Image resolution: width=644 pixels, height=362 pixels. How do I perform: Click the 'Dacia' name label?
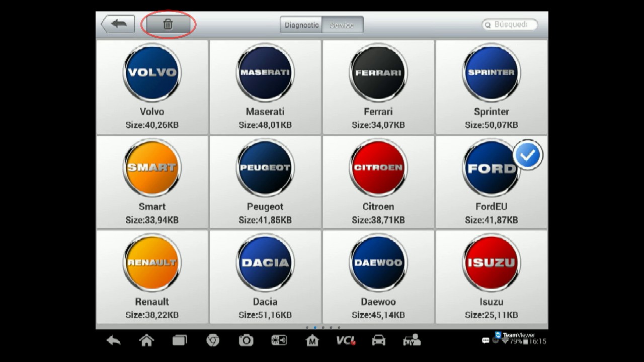[x=265, y=302]
